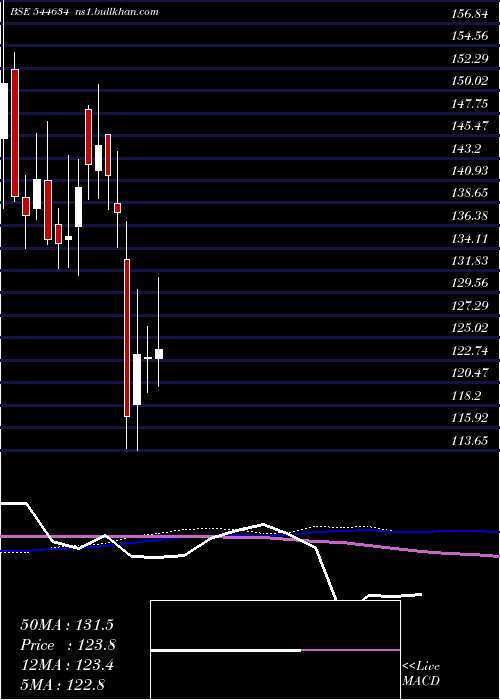This screenshot has width=500, height=700.
Task: Select the tall red candle near 152
Action: tap(15, 133)
